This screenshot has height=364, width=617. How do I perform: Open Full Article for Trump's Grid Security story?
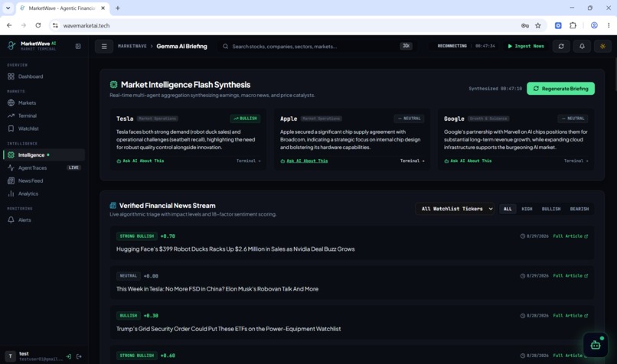tap(570, 316)
